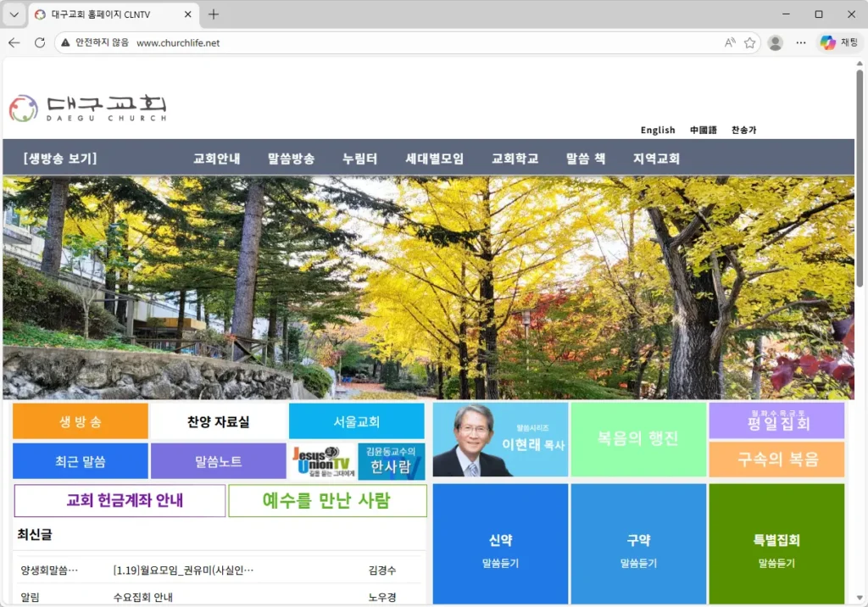
Task: Open the 말씀방송 navigation menu
Action: click(291, 159)
